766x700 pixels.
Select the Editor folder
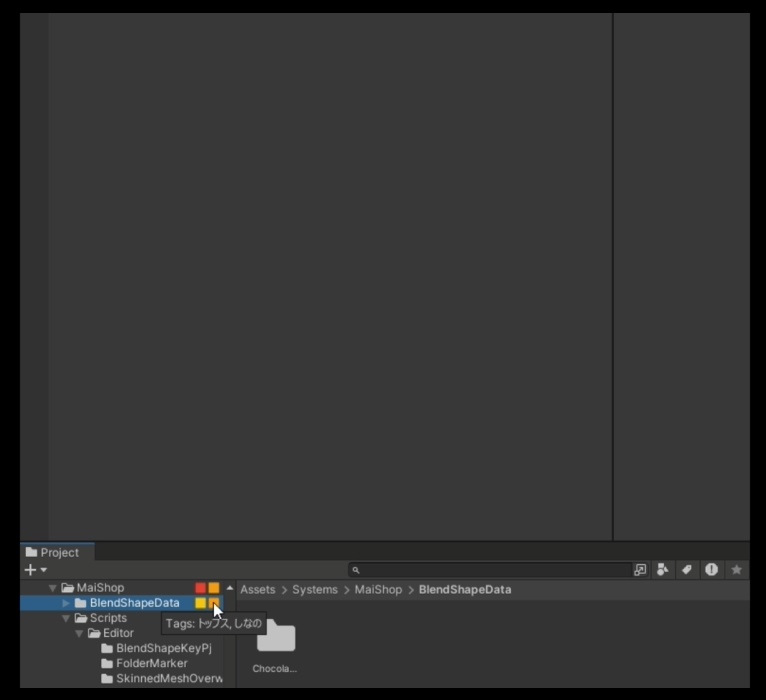118,633
